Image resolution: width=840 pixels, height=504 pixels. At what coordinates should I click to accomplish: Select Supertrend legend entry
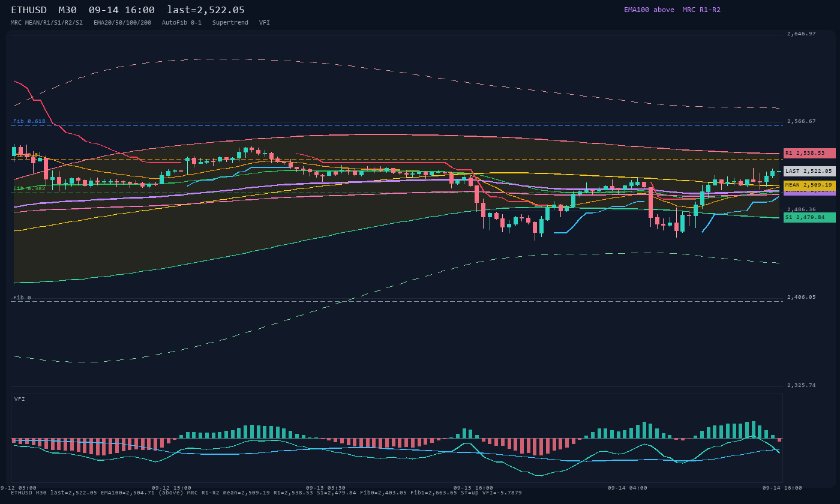point(230,23)
